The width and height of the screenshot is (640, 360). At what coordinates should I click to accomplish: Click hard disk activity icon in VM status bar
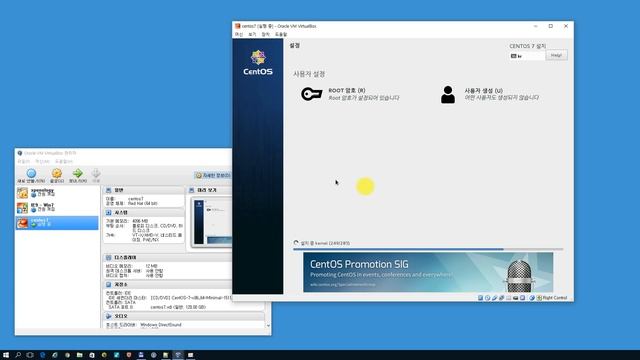pyautogui.click(x=480, y=298)
